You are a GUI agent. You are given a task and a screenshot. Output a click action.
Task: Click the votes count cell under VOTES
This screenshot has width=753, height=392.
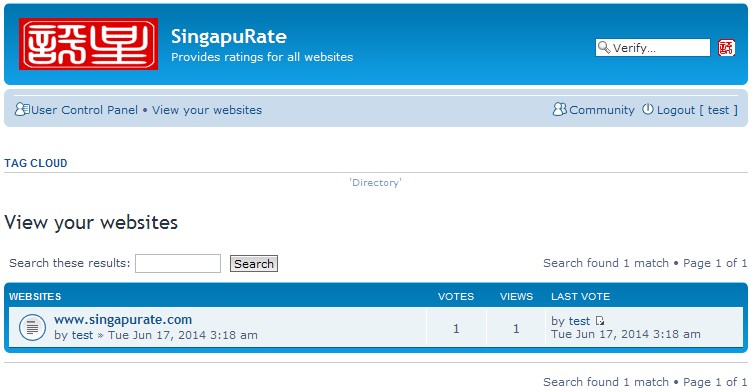pos(456,329)
